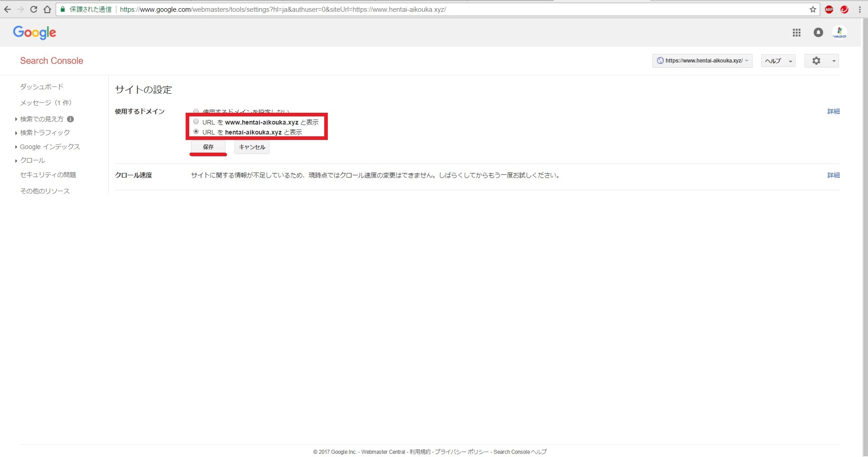Open Search Console ヘルプ footer link
Viewport: 868px width, 457px height.
tap(520, 452)
